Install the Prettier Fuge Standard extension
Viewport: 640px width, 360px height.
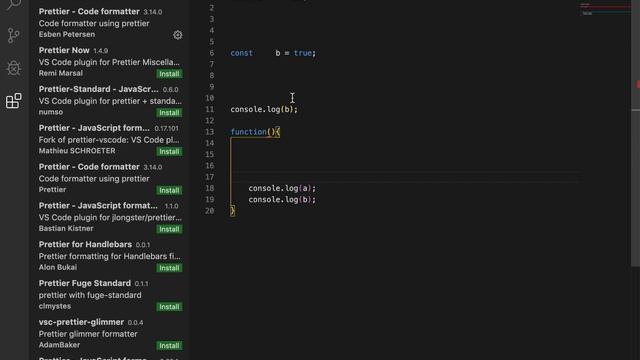click(x=169, y=307)
